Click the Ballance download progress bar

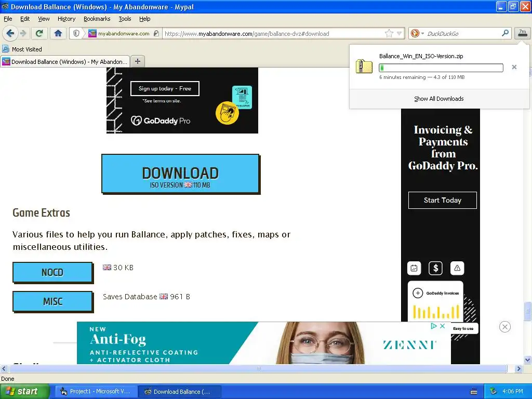441,68
